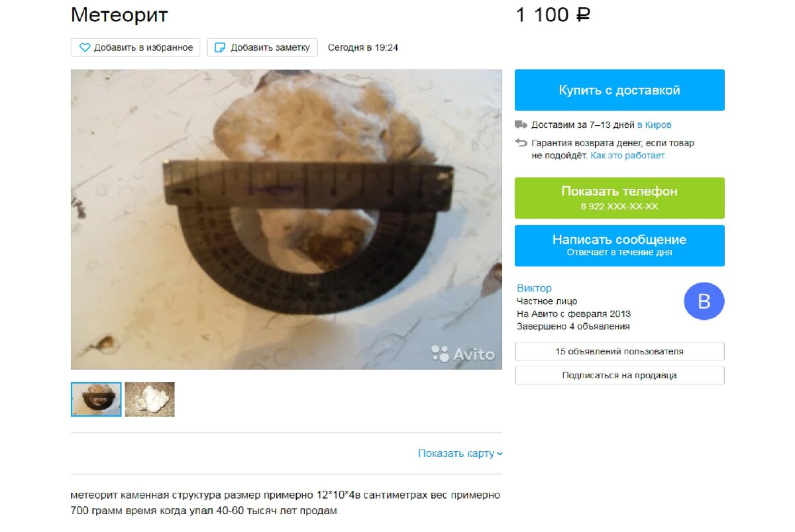This screenshot has width=795, height=532.
Task: Click the note icon beside Добавить заметку
Action: (x=220, y=48)
